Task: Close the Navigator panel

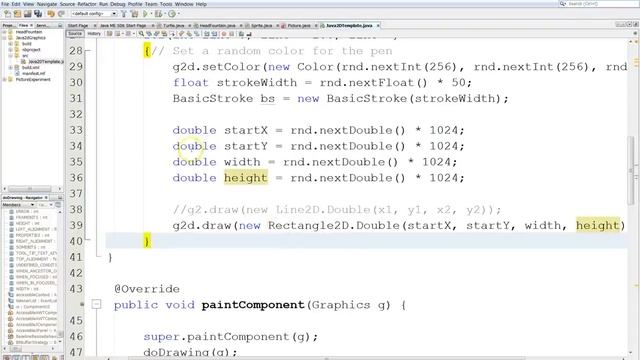Action: [46, 198]
